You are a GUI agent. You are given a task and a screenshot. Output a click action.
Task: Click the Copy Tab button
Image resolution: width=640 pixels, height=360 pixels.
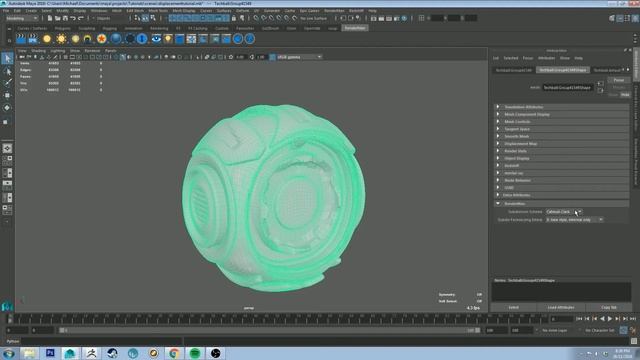pyautogui.click(x=609, y=307)
